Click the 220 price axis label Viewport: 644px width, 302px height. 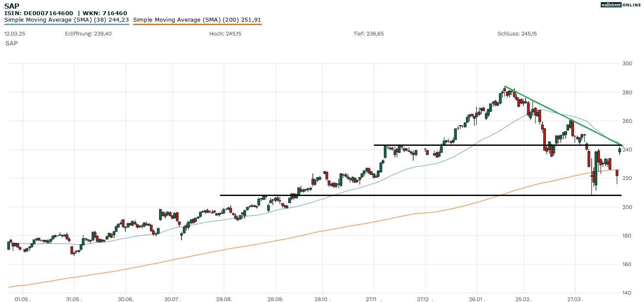pyautogui.click(x=628, y=178)
